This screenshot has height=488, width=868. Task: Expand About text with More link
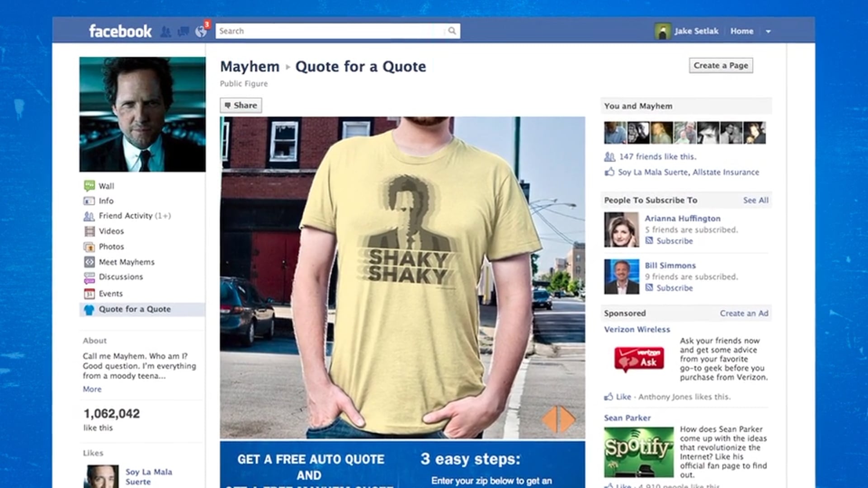(x=92, y=389)
